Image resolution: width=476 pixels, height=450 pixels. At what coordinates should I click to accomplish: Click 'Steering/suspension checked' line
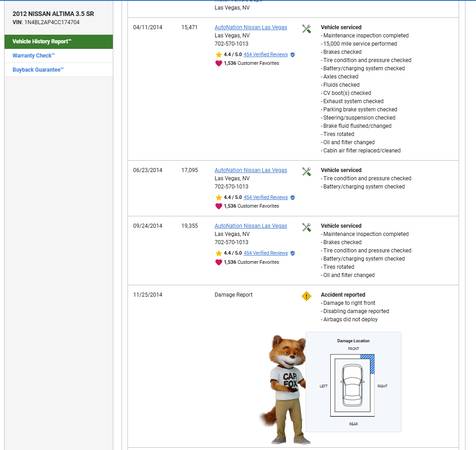358,118
